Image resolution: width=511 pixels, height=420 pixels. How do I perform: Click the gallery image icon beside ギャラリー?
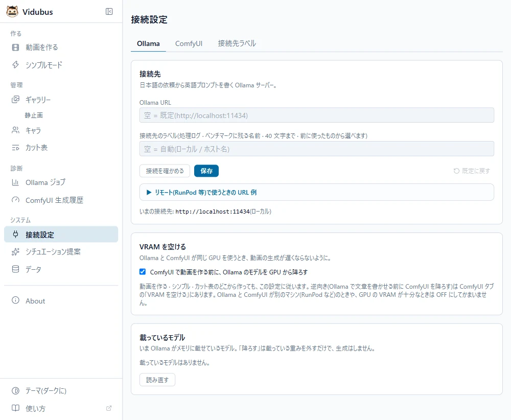[x=15, y=99]
